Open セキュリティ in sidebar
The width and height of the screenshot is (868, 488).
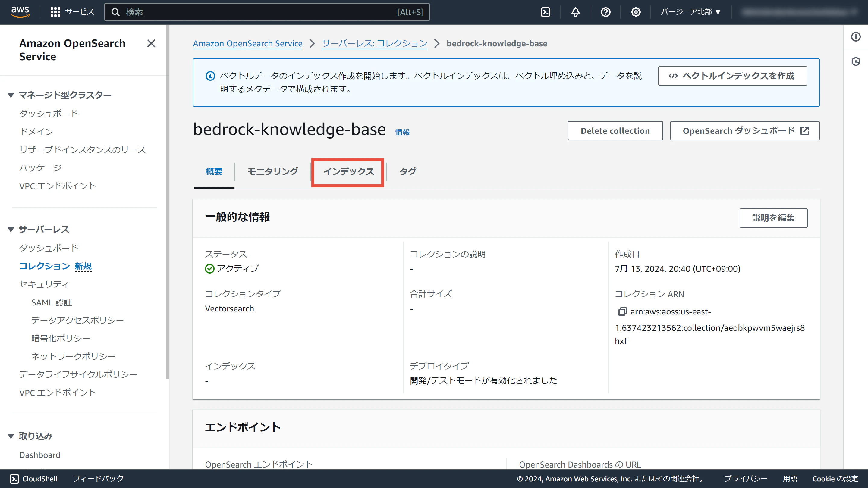44,284
